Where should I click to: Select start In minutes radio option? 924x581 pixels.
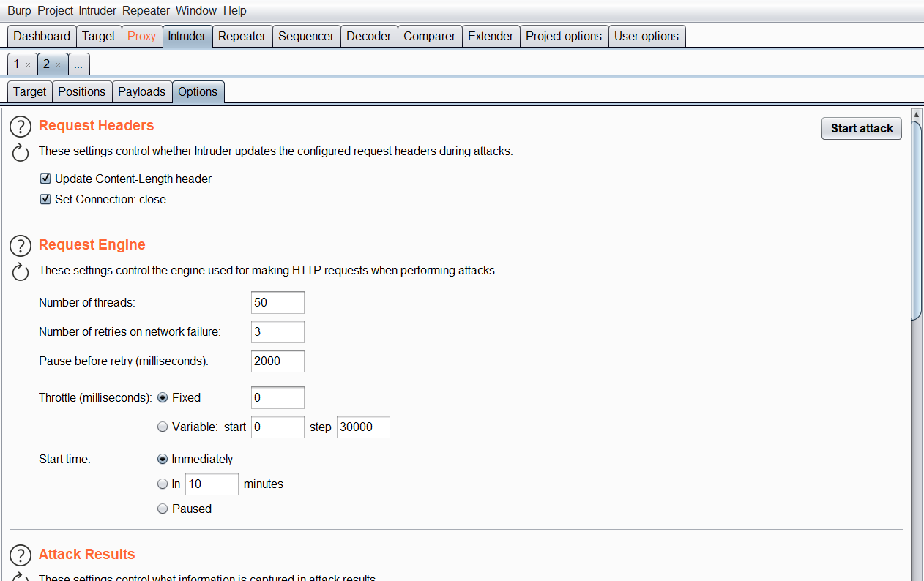tap(163, 484)
